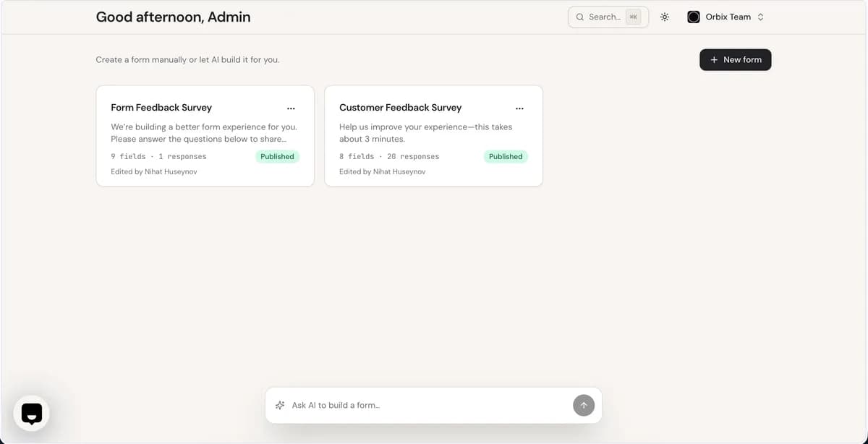The height and width of the screenshot is (444, 868).
Task: Click the Orbix Team logo circle
Action: point(693,17)
